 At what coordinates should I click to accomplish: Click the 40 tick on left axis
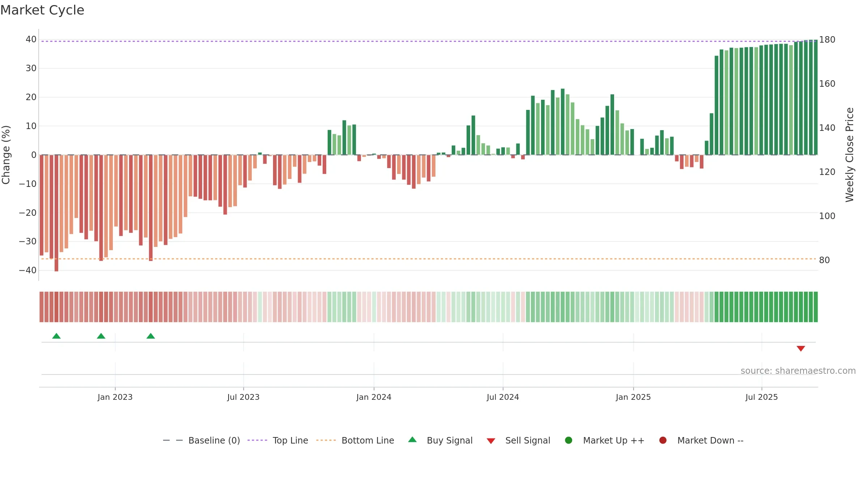31,39
